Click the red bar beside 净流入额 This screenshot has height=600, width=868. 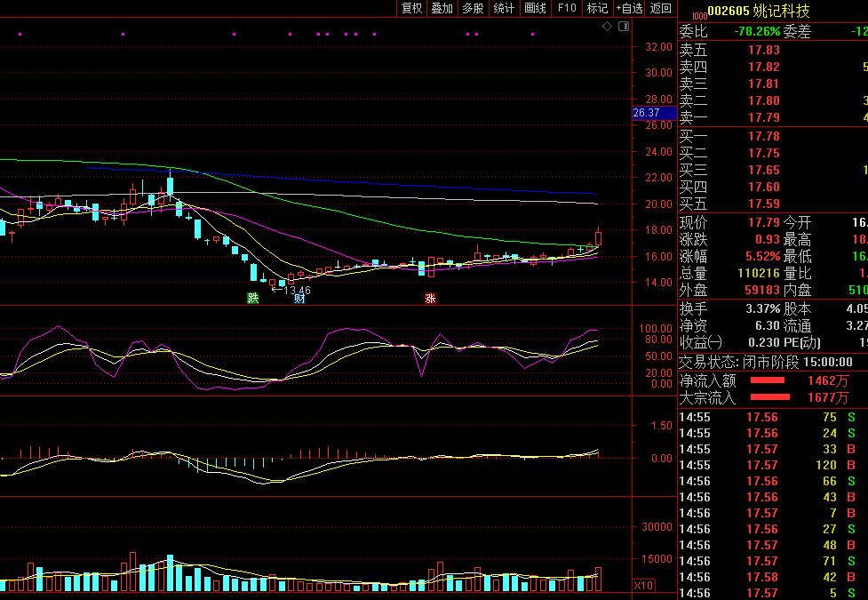coord(768,380)
